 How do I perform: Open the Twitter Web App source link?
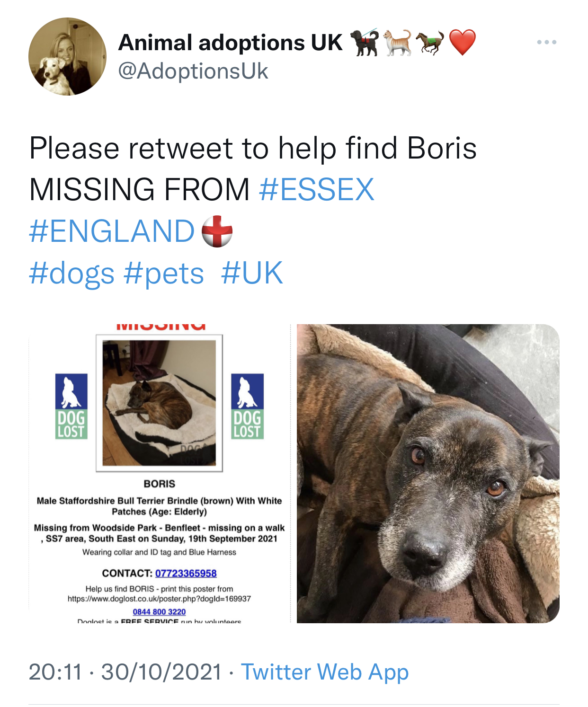pos(325,672)
